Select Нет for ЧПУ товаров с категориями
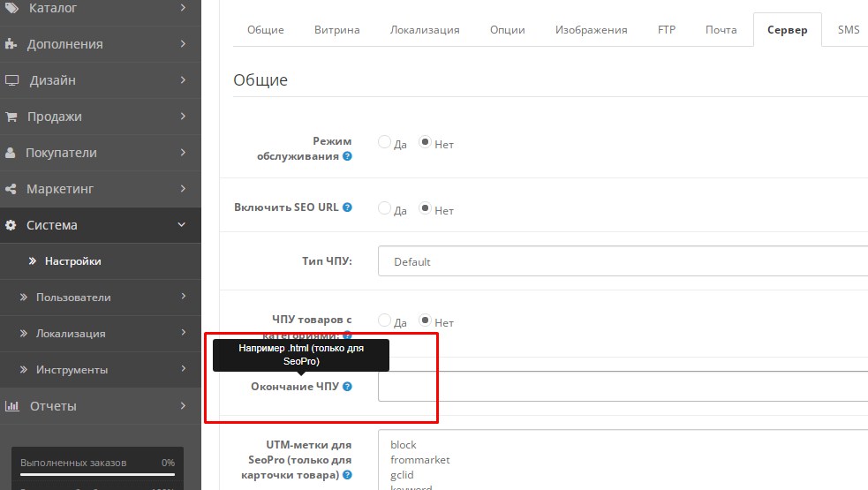The height and width of the screenshot is (490, 868). 425,320
